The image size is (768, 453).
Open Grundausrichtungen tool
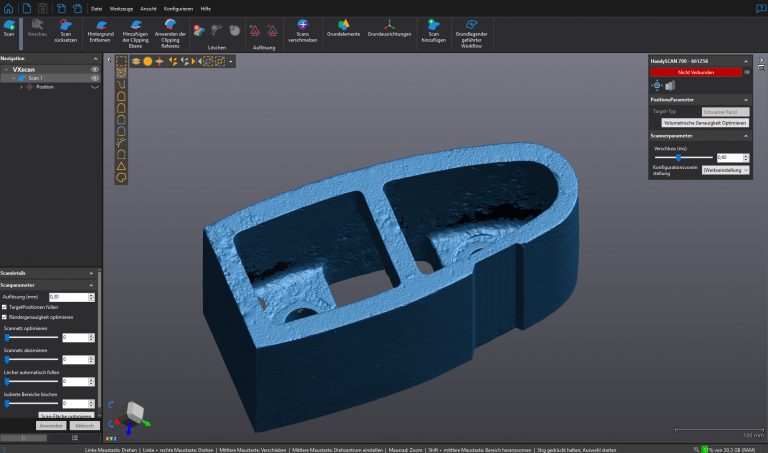click(x=387, y=27)
